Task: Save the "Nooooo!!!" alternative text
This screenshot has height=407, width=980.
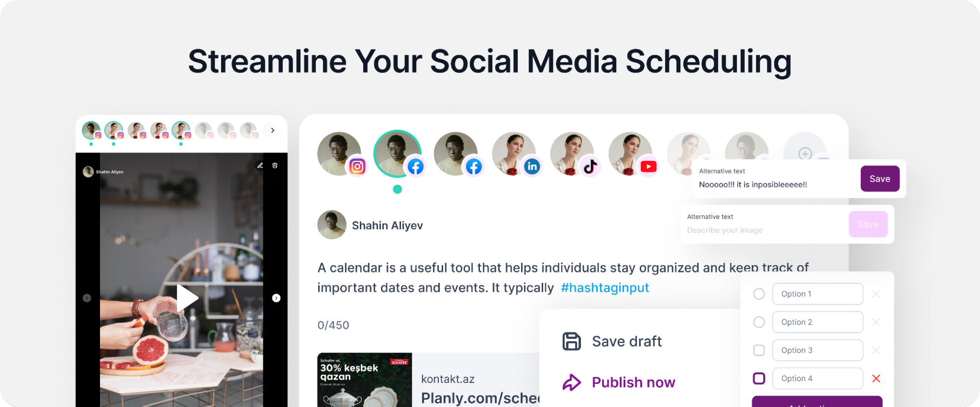Action: coord(879,179)
